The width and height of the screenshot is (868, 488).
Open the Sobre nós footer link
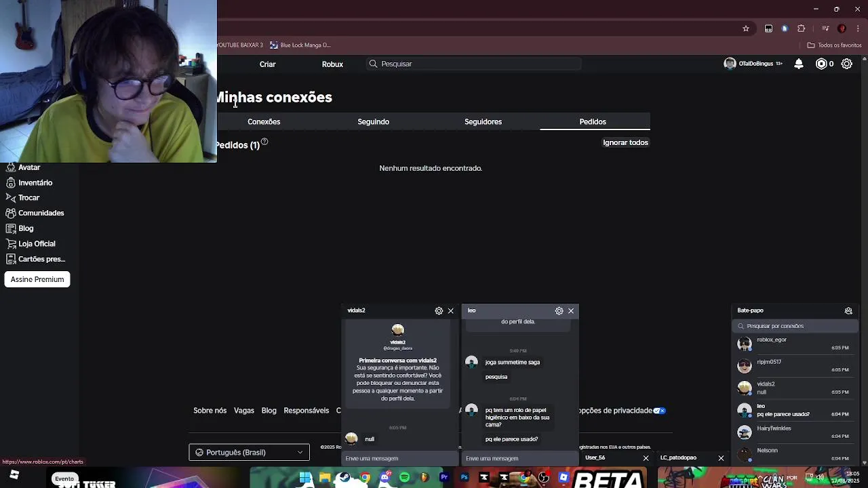point(210,410)
